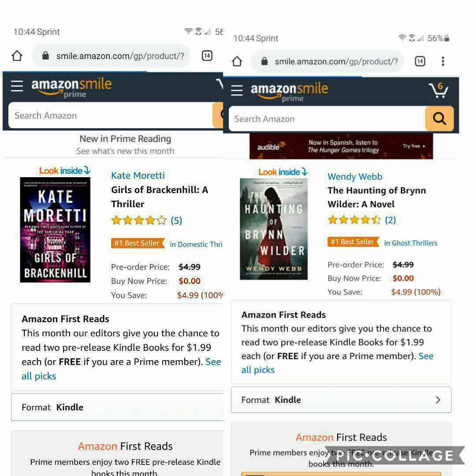Tap the shopping cart icon showing 6 items
The image size is (476, 476).
[x=439, y=90]
